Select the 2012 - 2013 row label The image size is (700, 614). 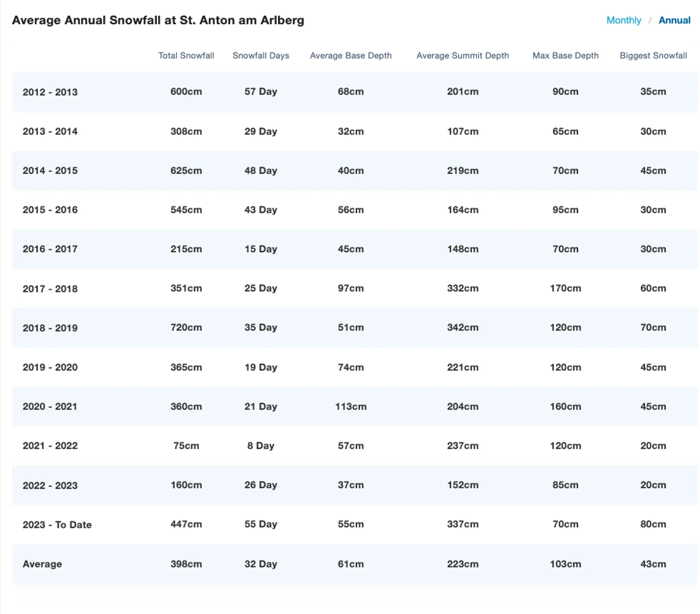point(50,92)
